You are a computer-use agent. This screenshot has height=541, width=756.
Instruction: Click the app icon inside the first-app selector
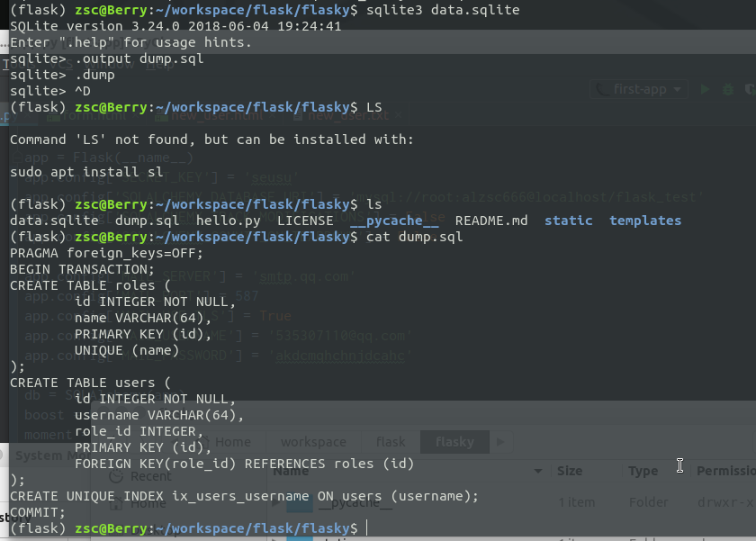[600, 88]
